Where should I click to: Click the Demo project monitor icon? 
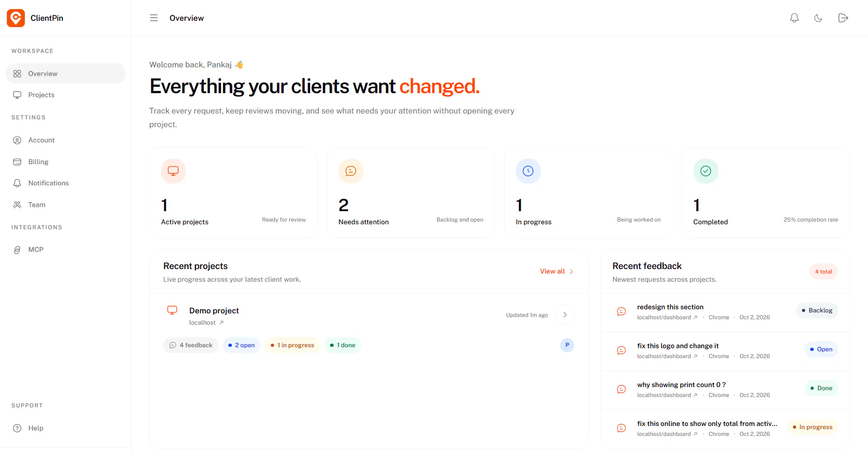pos(172,310)
